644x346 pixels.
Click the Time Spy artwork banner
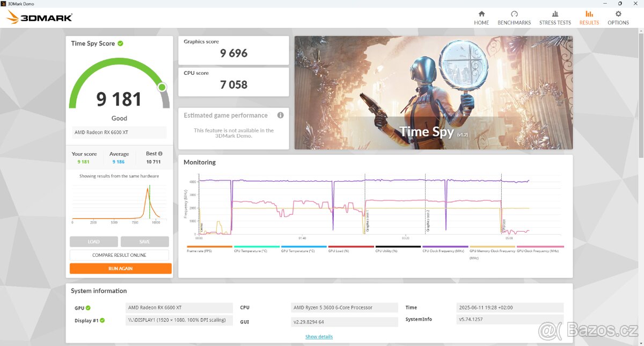coord(433,92)
